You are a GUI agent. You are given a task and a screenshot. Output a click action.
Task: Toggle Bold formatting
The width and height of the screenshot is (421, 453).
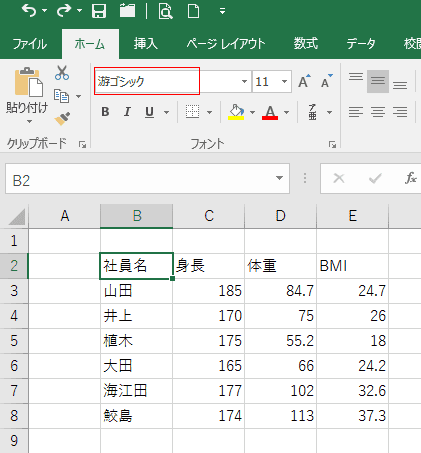coord(105,112)
